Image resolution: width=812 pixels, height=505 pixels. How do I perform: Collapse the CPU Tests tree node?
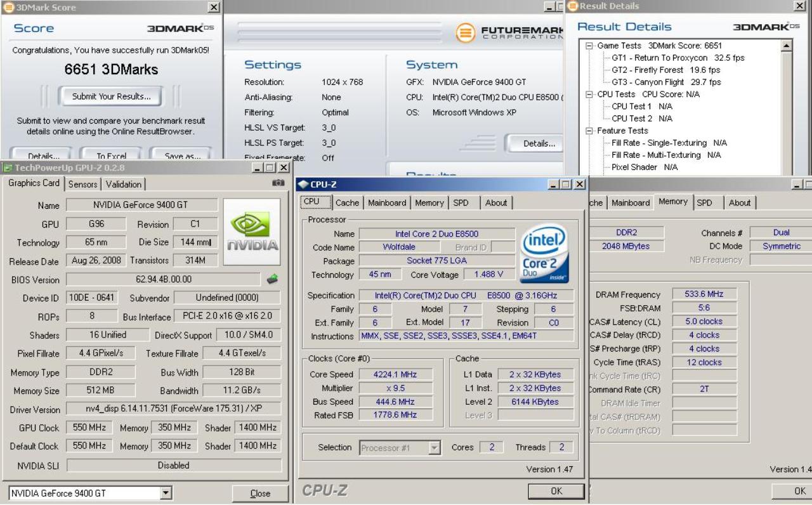click(589, 94)
